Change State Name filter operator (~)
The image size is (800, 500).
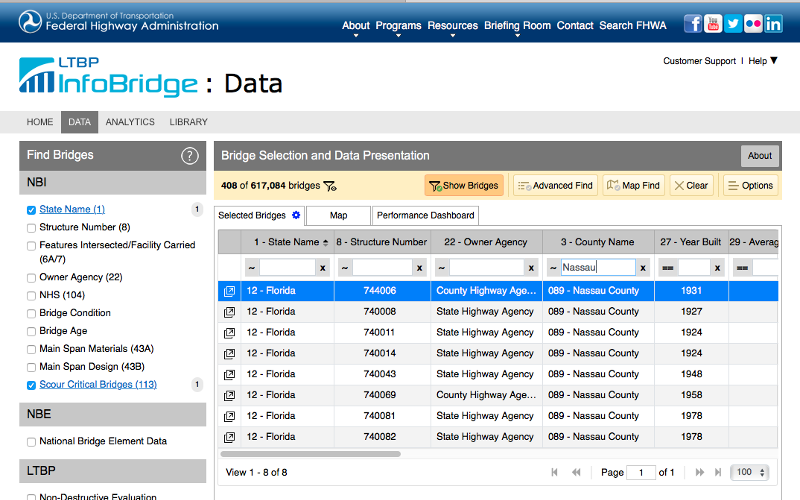point(252,268)
